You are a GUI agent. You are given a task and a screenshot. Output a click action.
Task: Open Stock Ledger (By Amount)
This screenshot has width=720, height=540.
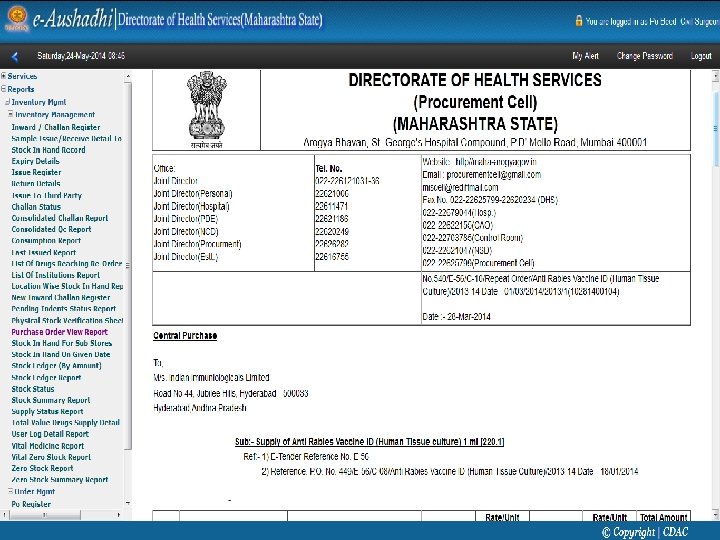click(x=56, y=366)
